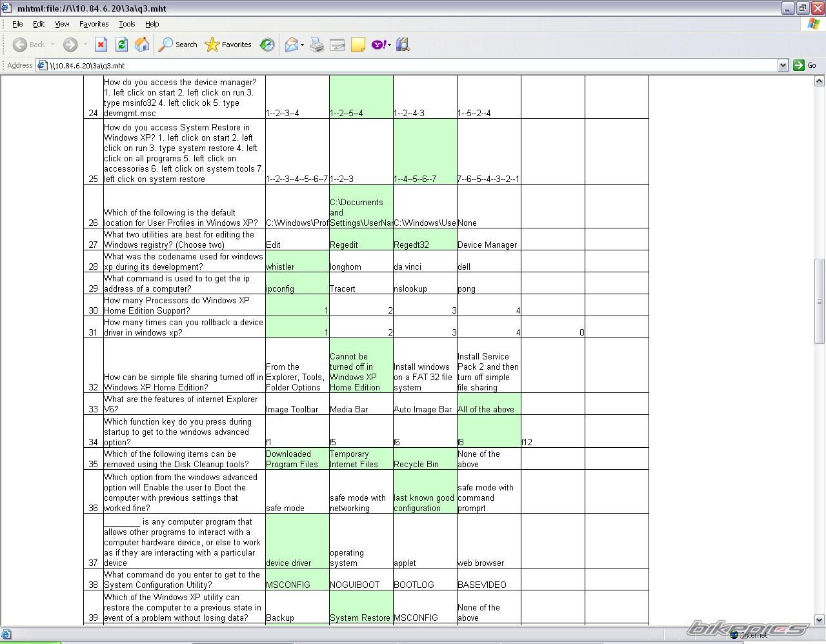Viewport: 826px width, 644px height.
Task: Open the History pane icon
Action: click(x=267, y=45)
